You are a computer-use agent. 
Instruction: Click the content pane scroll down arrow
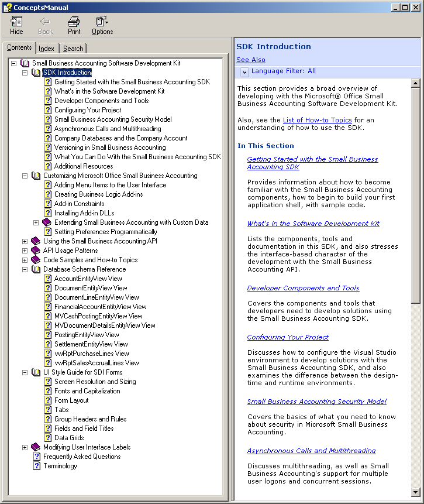pos(416,492)
